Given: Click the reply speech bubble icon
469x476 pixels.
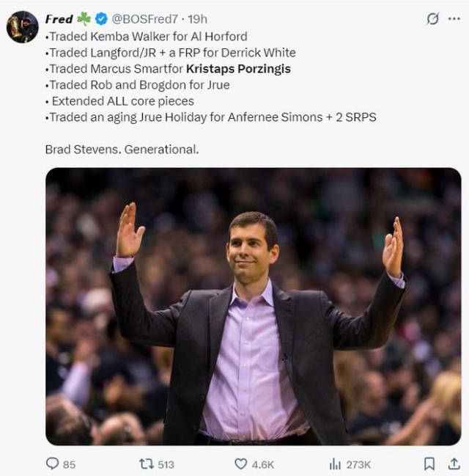Looking at the screenshot, I should click(x=52, y=464).
